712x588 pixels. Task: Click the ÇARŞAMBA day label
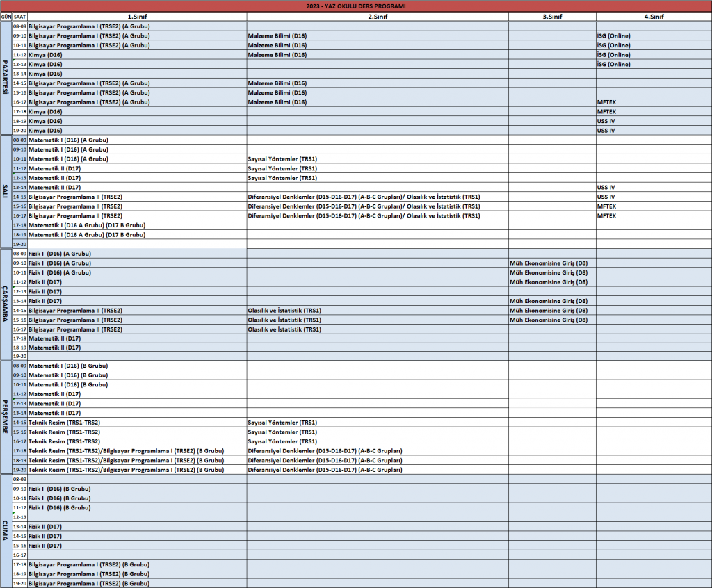pyautogui.click(x=6, y=304)
